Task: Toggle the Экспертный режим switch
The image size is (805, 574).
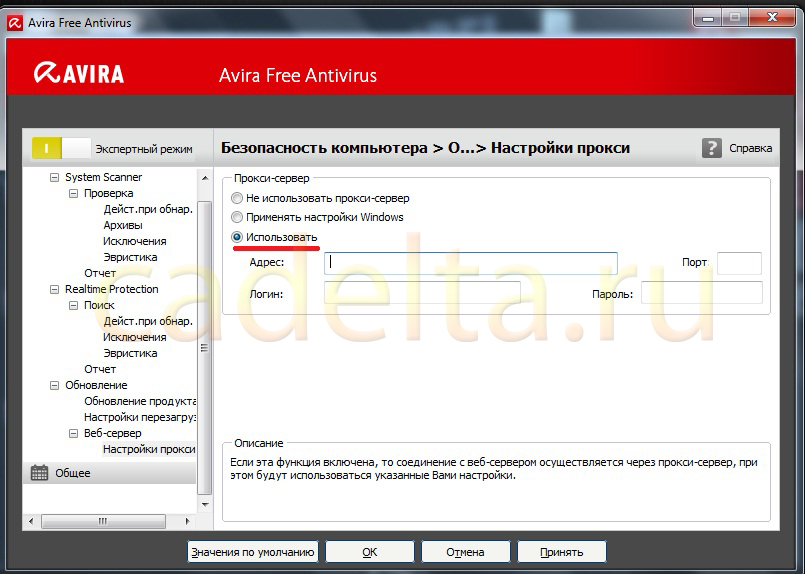Action: pyautogui.click(x=61, y=148)
